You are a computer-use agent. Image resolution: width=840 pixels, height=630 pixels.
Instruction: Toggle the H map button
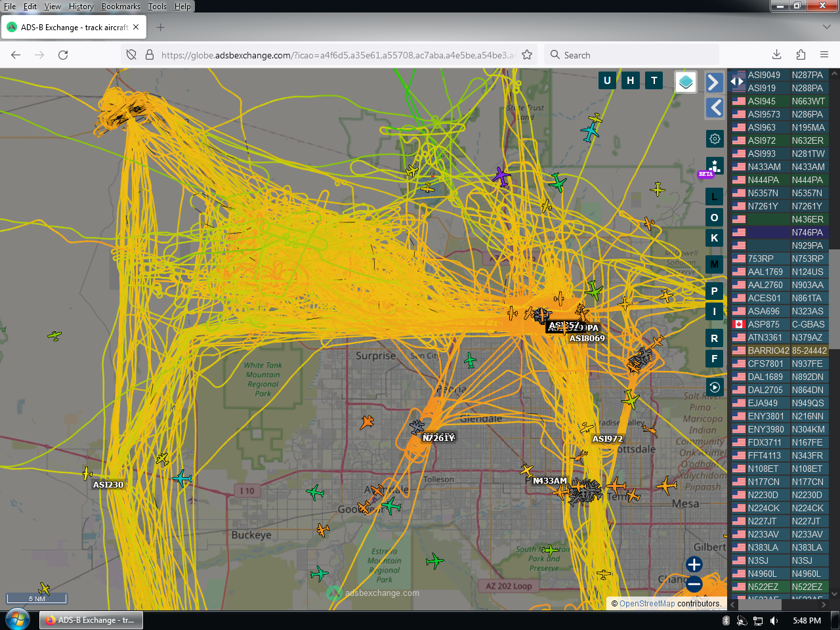(x=631, y=81)
